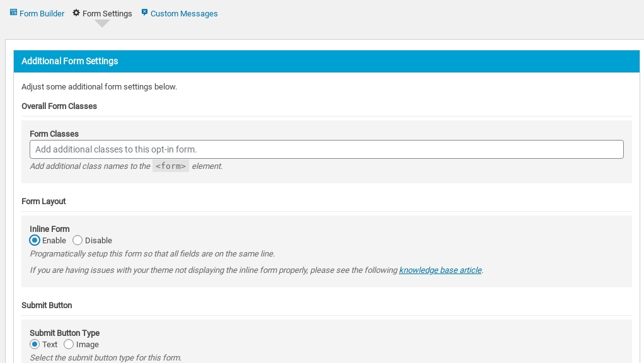Image resolution: width=644 pixels, height=363 pixels.
Task: Click the <form> code snippet
Action: [x=171, y=166]
